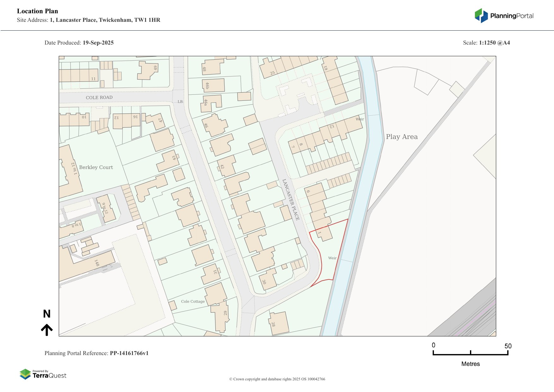Screen dimensions: 554x392
Task: Click the COLE ROAD street label
Action: 99,98
